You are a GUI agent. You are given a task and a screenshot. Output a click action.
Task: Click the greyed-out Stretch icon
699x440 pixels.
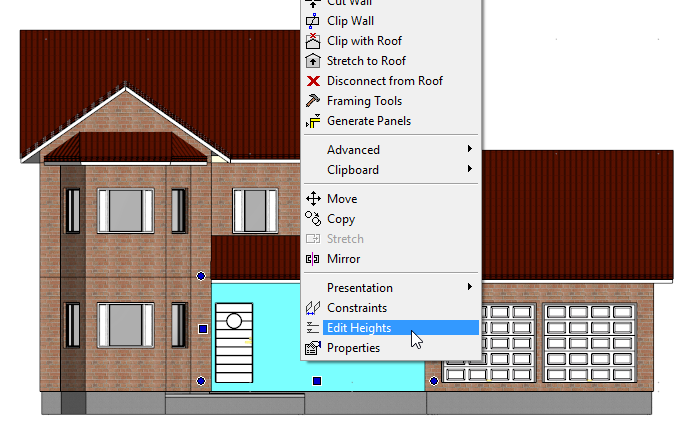pyautogui.click(x=313, y=239)
